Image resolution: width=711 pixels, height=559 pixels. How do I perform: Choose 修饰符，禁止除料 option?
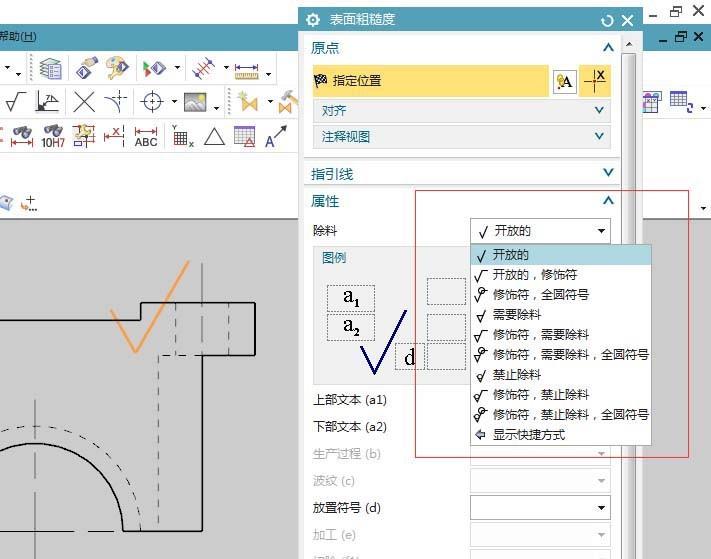(561, 394)
